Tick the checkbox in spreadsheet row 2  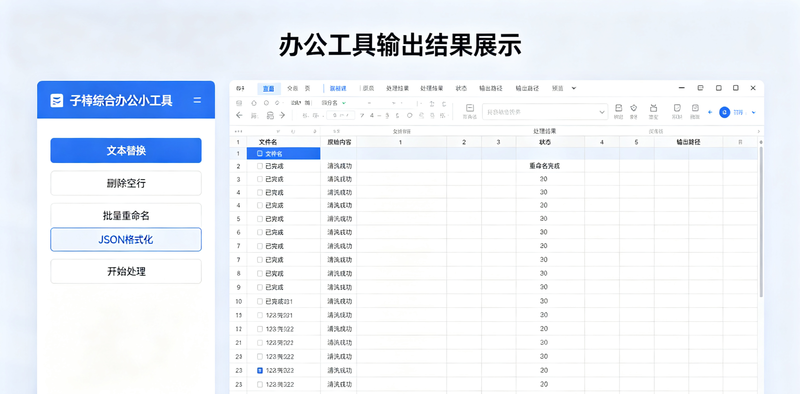(x=260, y=166)
